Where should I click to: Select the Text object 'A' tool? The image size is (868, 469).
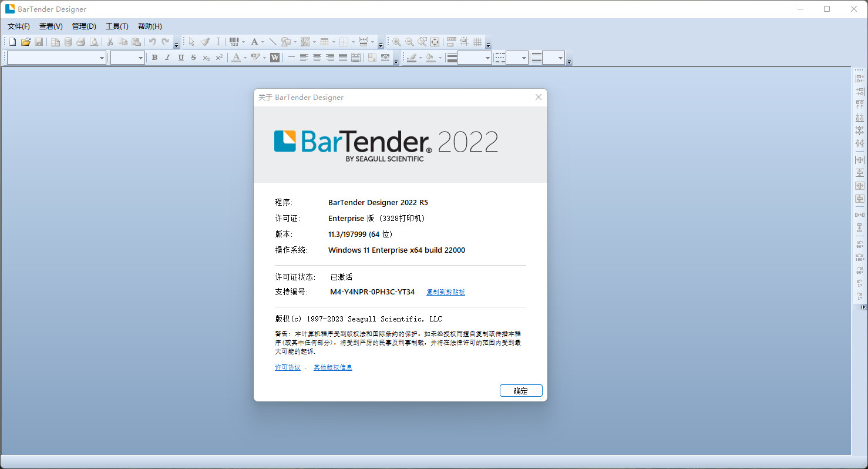[x=254, y=42]
